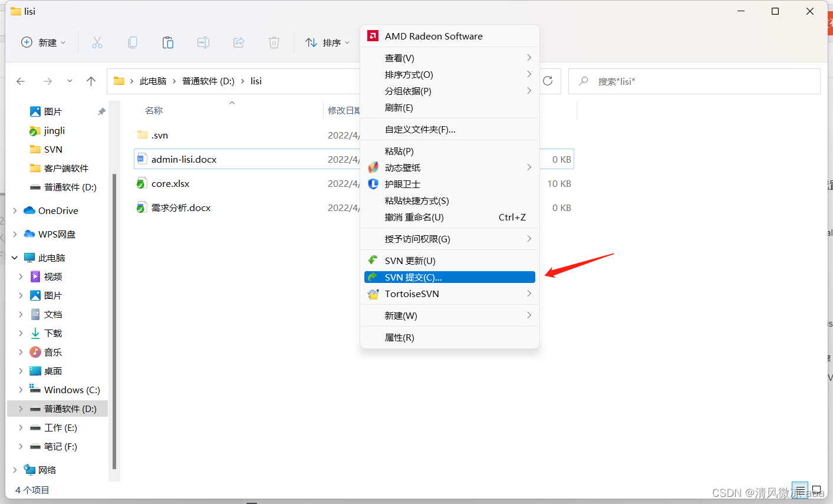833x504 pixels.
Task: Expand the Windows (C:) tree node
Action: pos(21,390)
